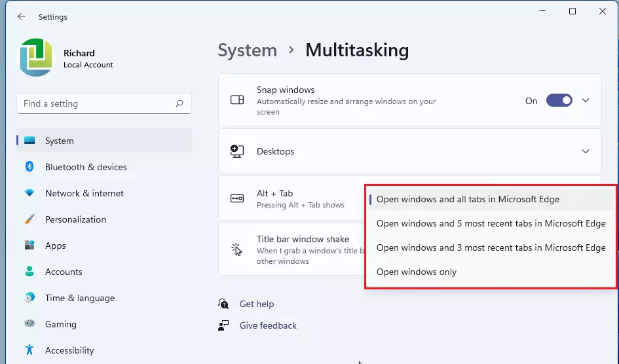
Task: Click the Personalization paintbrush icon
Action: (x=29, y=219)
